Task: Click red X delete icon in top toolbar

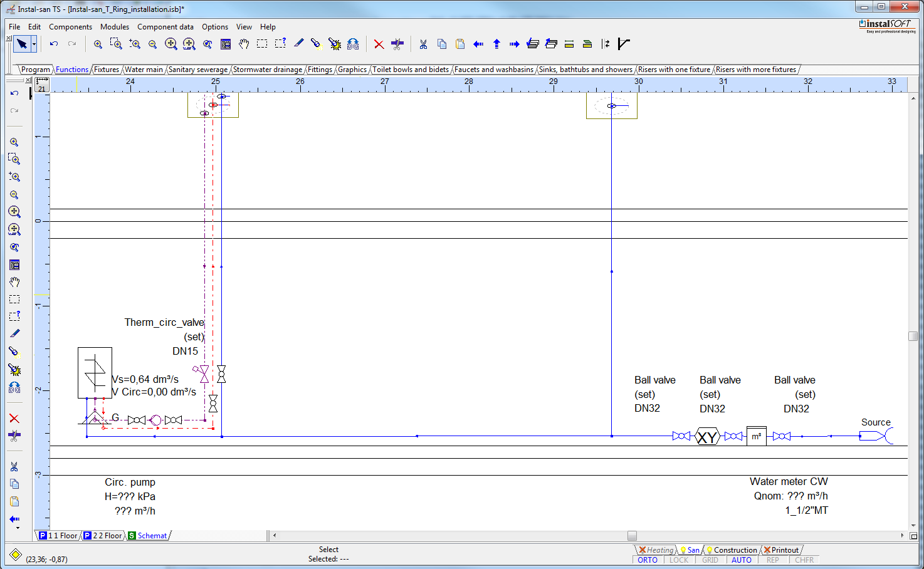Action: point(379,44)
